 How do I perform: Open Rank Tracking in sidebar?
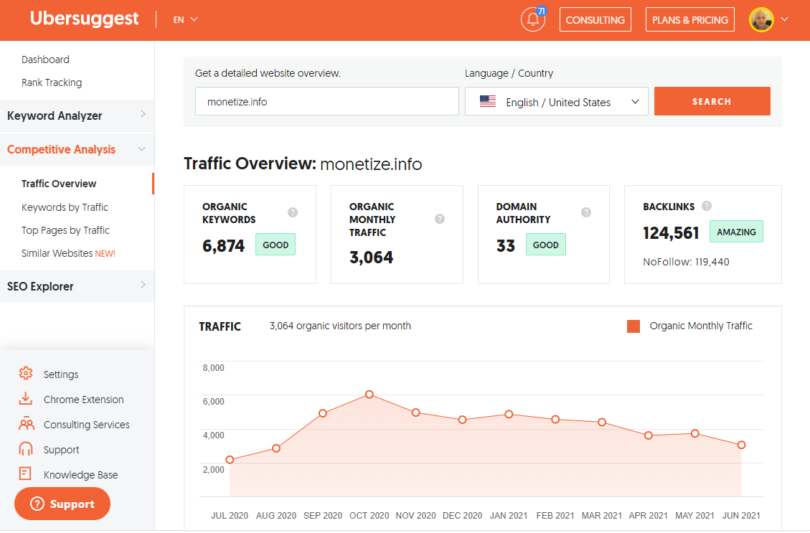coord(52,83)
